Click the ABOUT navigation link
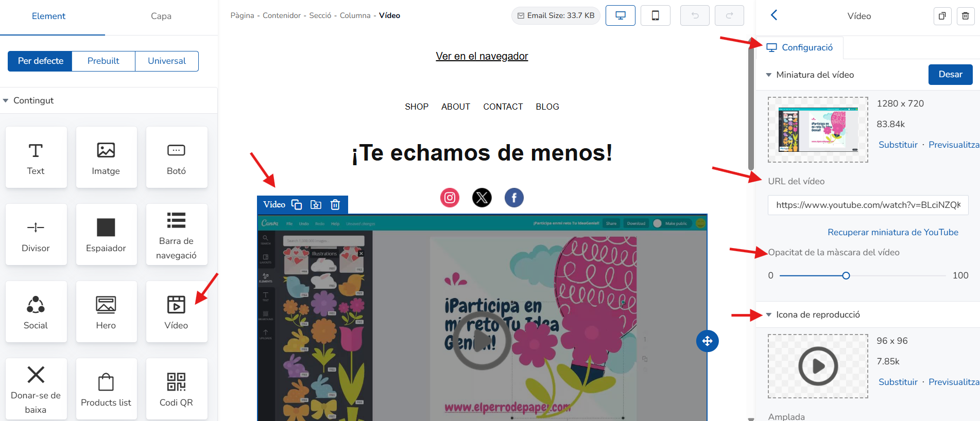Viewport: 980px width, 421px height. pos(456,107)
